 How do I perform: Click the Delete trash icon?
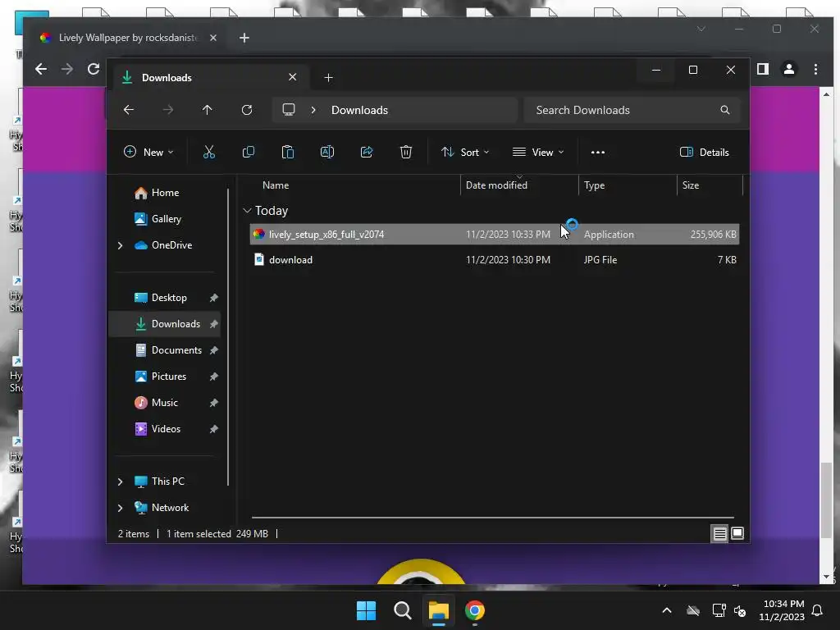click(406, 152)
